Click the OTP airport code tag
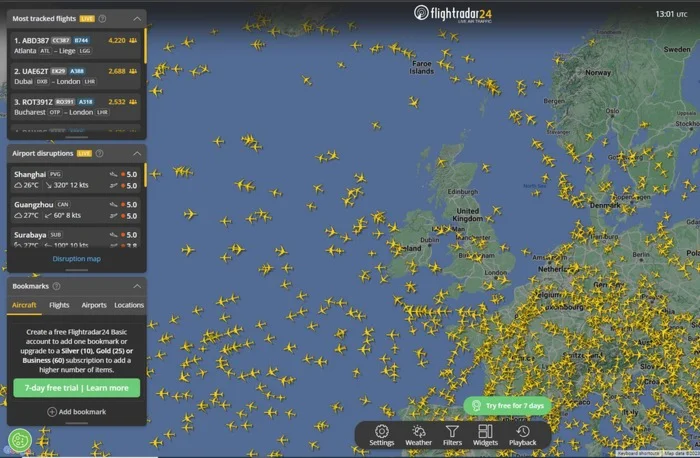Screen dimensions: 700x458 [x=55, y=112]
